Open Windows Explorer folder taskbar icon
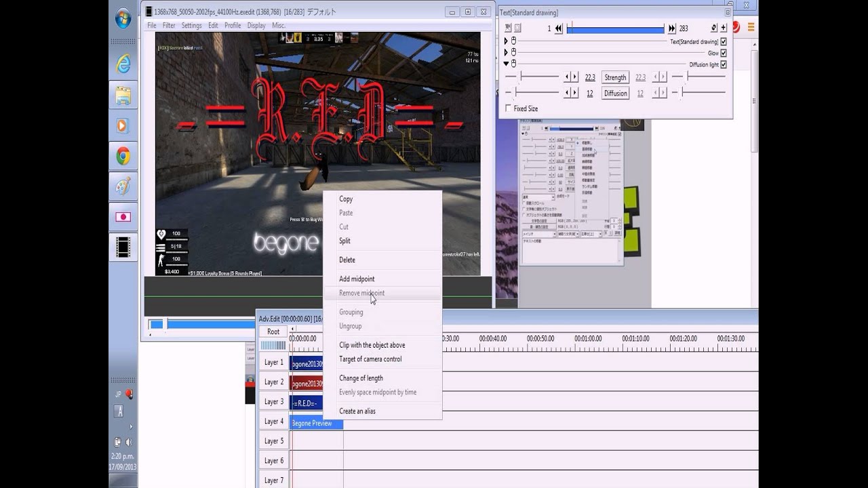The image size is (868, 488). pyautogui.click(x=123, y=96)
